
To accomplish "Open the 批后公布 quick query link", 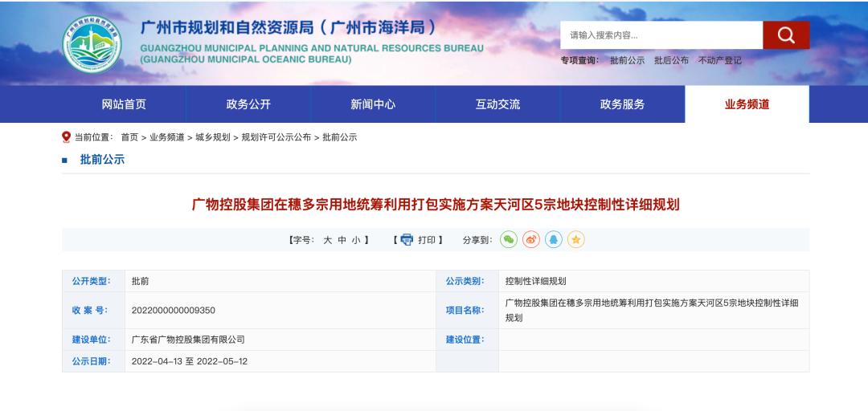I will click(x=671, y=60).
